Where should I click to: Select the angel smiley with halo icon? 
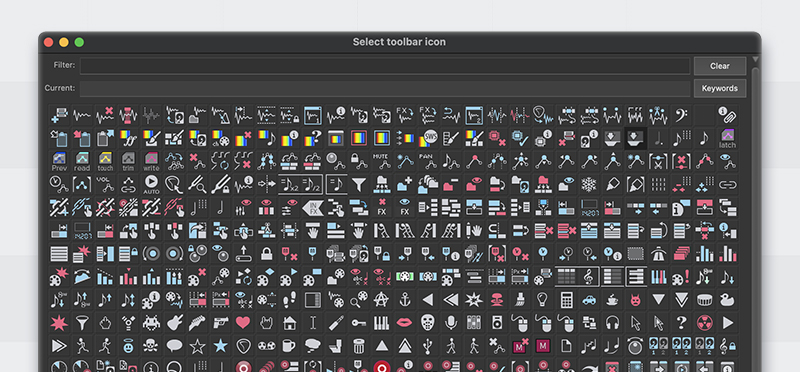(x=128, y=345)
